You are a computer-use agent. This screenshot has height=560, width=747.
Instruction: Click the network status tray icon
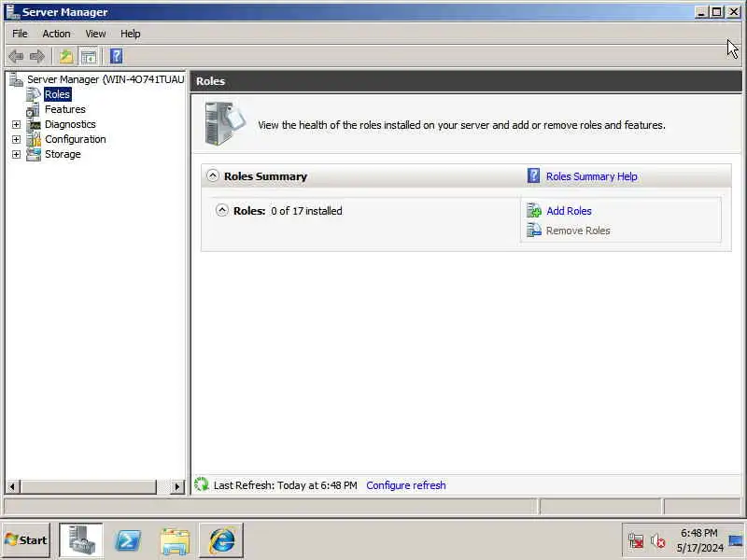tap(636, 541)
